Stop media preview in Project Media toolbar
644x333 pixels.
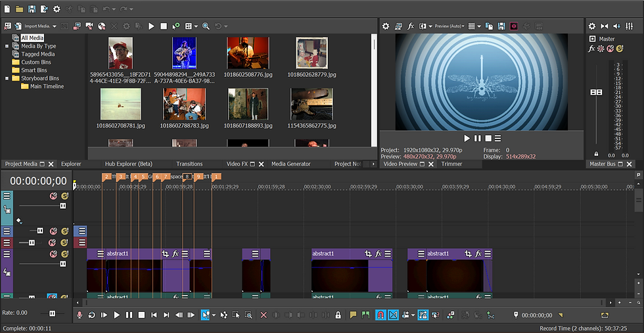[x=164, y=26]
